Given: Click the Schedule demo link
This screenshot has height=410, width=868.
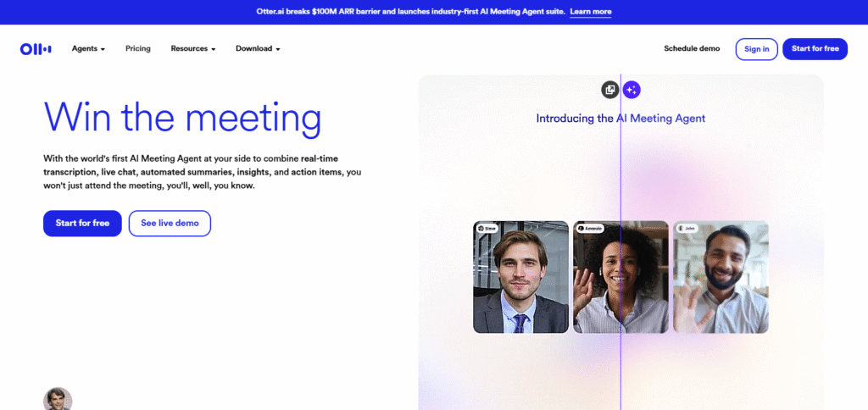Looking at the screenshot, I should (692, 48).
